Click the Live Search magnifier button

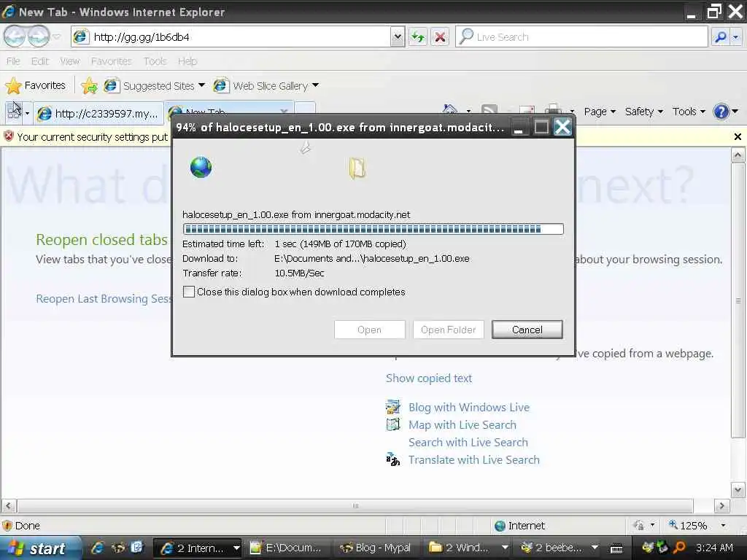[x=721, y=36]
